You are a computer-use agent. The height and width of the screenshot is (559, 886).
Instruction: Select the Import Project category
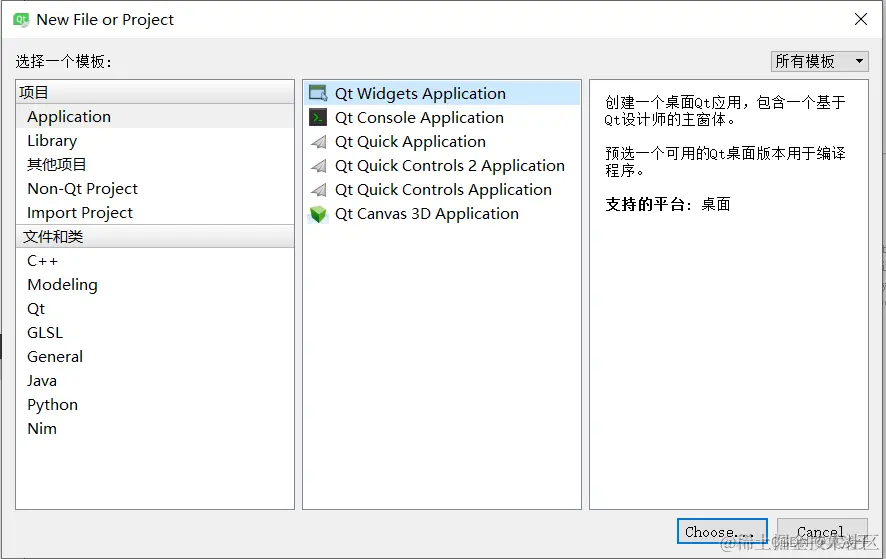tap(155, 213)
